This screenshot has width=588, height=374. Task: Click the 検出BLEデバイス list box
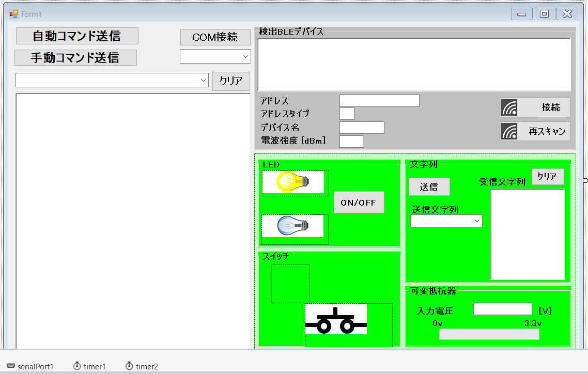tap(414, 65)
